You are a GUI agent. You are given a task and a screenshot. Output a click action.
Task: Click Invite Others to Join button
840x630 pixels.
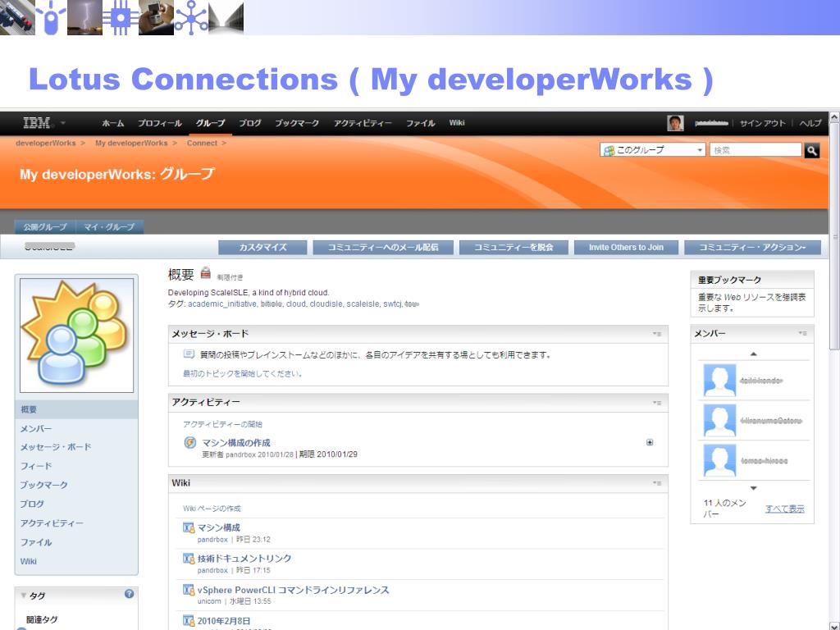626,248
